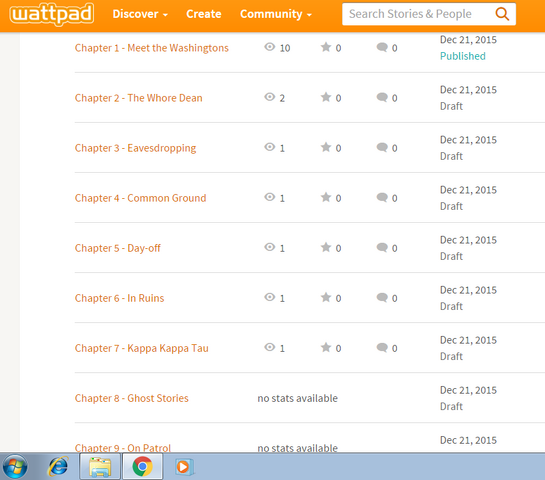Open Internet Explorer from the taskbar

(x=58, y=466)
